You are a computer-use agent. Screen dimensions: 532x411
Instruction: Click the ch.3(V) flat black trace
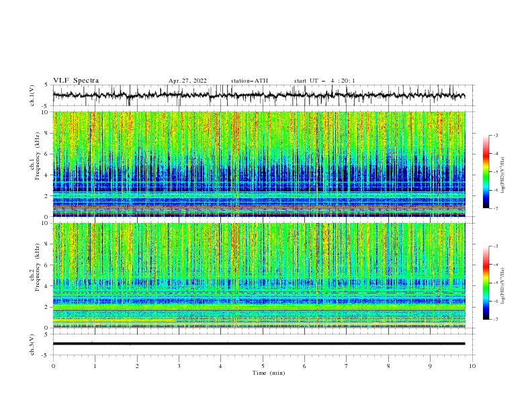point(259,344)
